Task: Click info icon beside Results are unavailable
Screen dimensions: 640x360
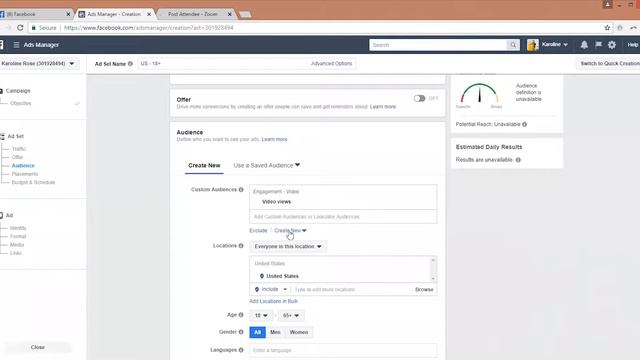Action: (x=518, y=160)
